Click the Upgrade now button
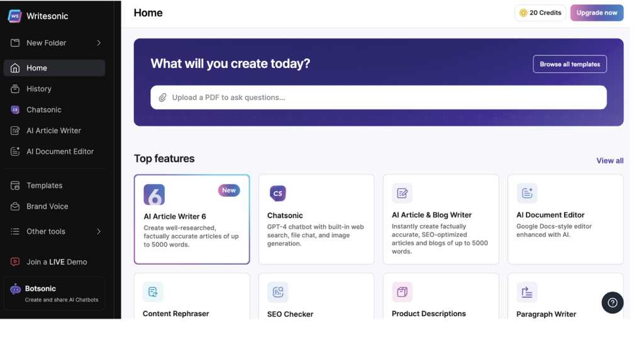 (596, 13)
